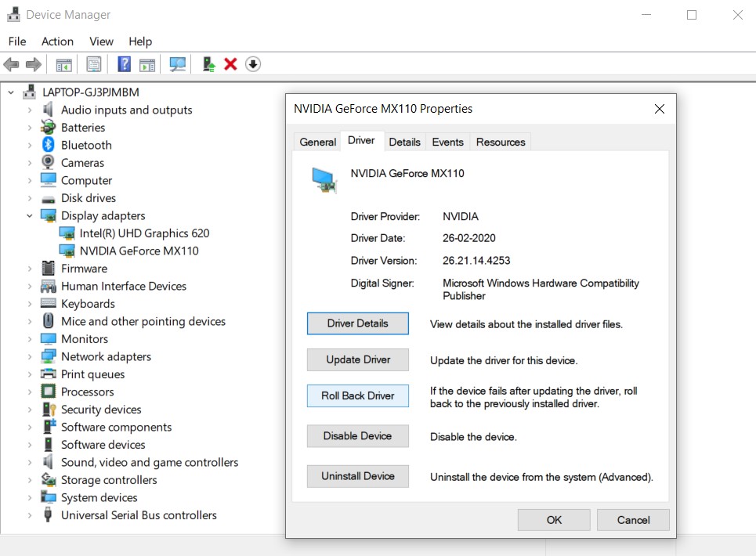The height and width of the screenshot is (556, 756).
Task: Switch to the Details tab
Action: [404, 142]
